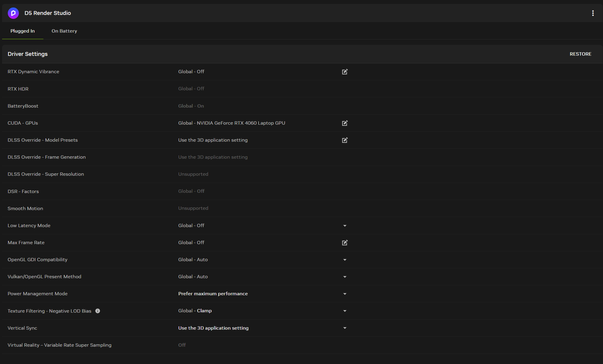Edit the RTX Dynamic Vibrance setting
This screenshot has width=603, height=364.
coord(345,72)
